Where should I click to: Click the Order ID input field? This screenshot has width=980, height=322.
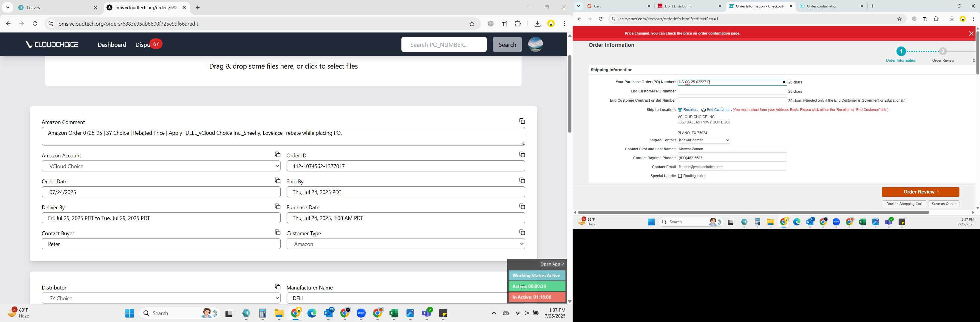(406, 166)
